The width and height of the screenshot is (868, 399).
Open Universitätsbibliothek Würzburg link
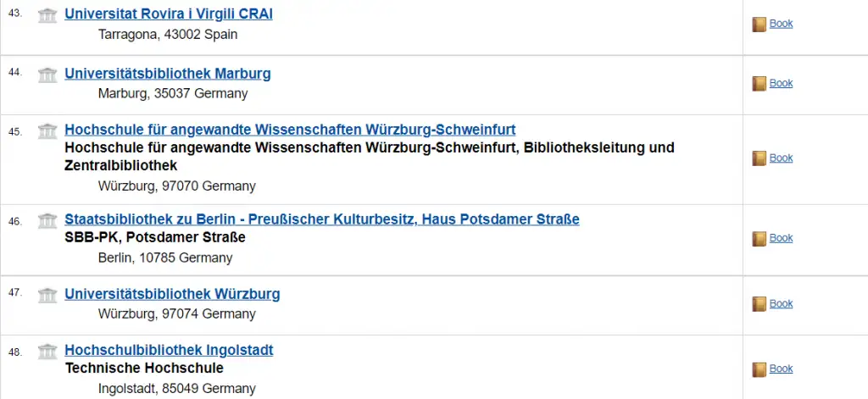click(x=172, y=294)
